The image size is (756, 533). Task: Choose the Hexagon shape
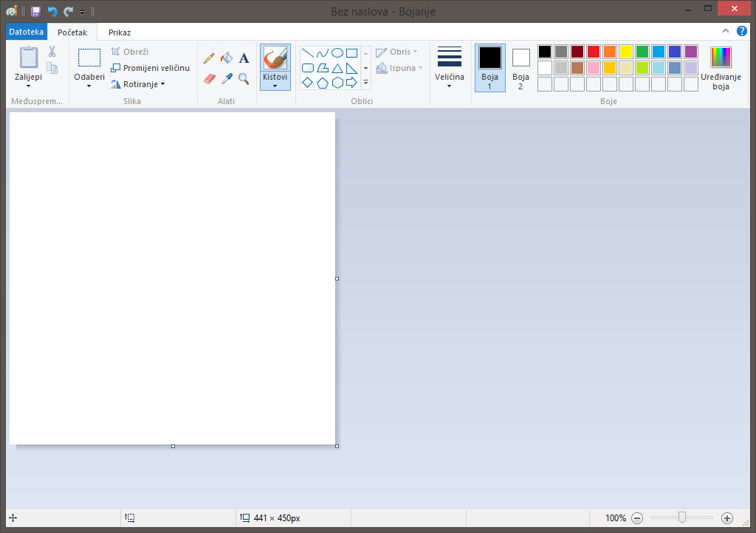[x=337, y=83]
